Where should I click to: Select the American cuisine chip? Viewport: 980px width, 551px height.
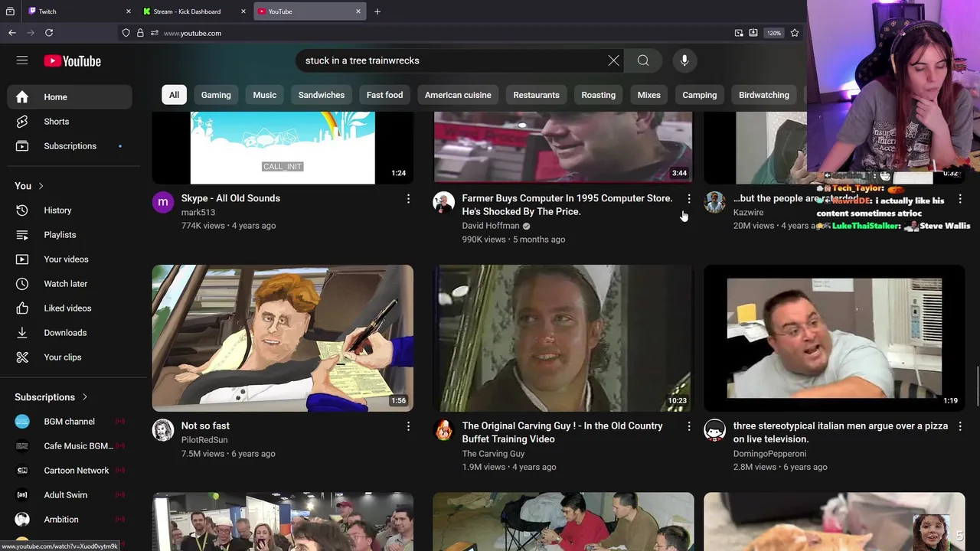coord(458,95)
